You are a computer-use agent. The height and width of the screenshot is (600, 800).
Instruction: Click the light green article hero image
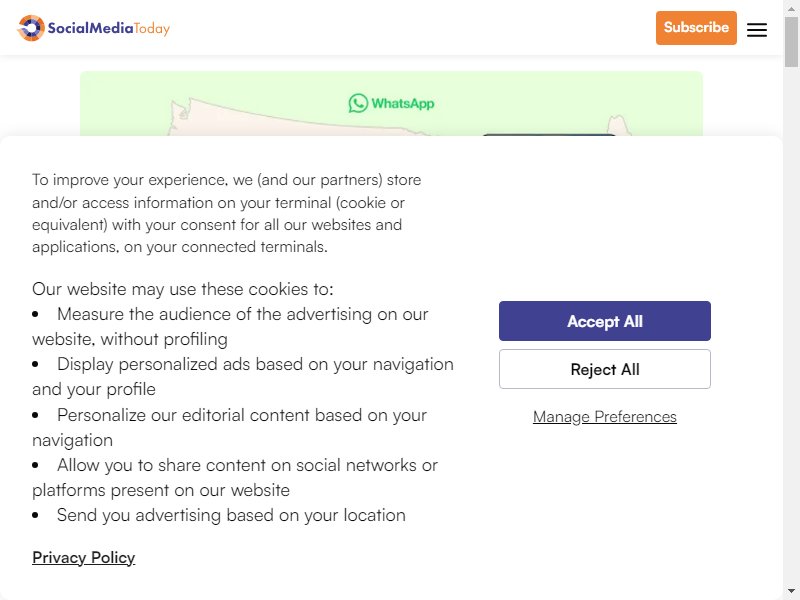[x=391, y=104]
